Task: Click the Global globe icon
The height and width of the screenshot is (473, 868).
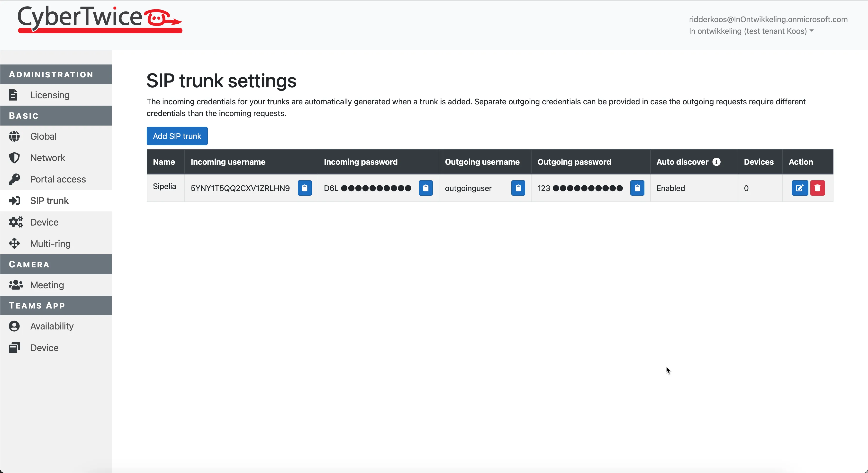Action: click(14, 136)
